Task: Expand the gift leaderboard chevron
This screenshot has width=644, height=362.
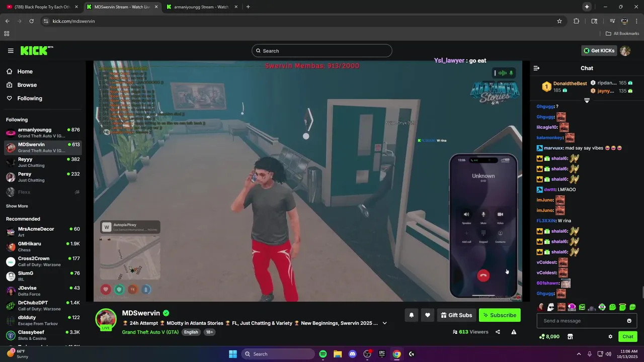Action: [x=587, y=101]
